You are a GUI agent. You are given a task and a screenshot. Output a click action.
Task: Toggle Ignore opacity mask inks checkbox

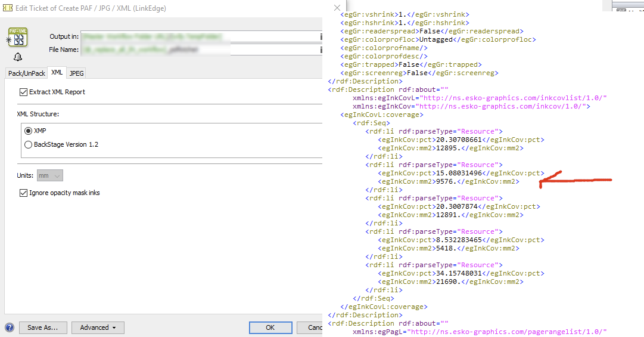pos(23,193)
